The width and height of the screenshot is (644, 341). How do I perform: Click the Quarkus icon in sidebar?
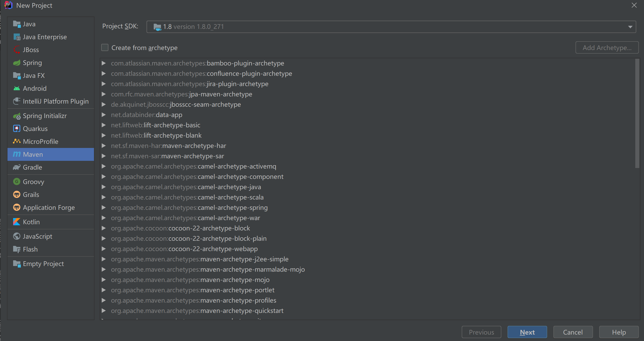click(x=17, y=128)
